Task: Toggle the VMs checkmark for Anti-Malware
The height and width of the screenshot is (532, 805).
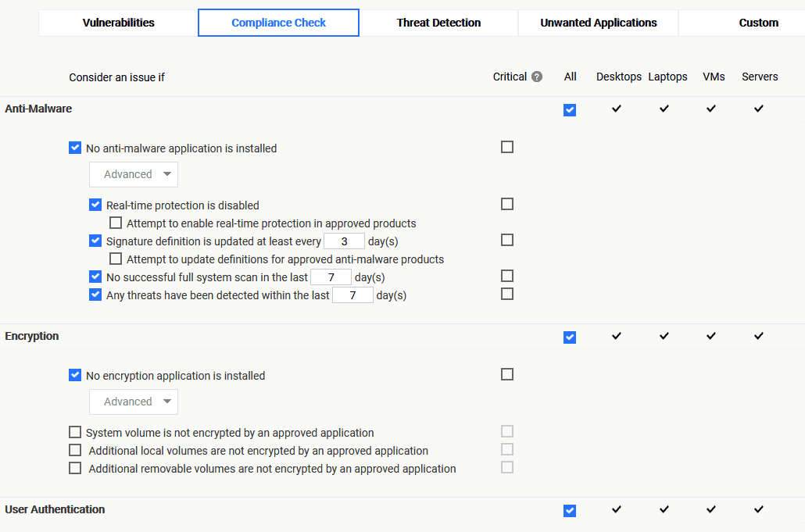Action: 710,109
